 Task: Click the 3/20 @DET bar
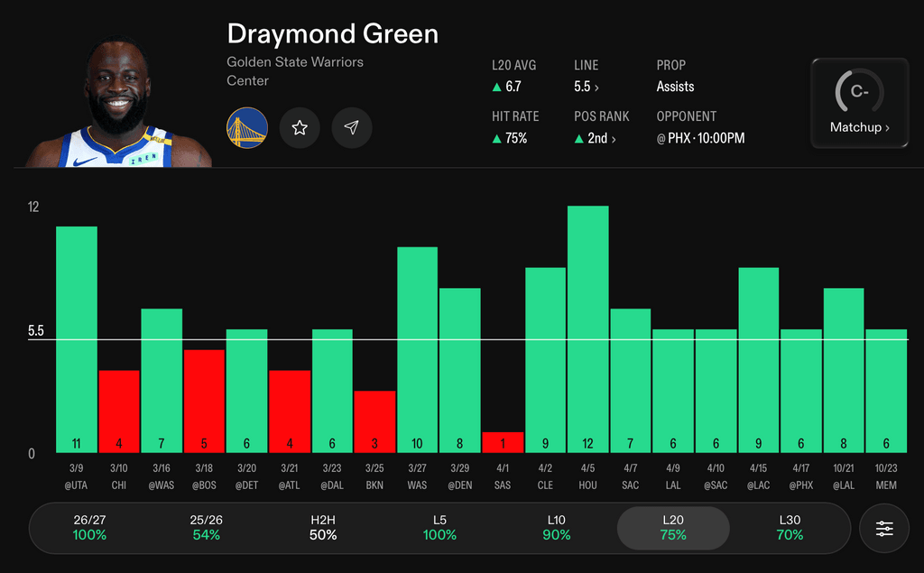click(x=247, y=391)
